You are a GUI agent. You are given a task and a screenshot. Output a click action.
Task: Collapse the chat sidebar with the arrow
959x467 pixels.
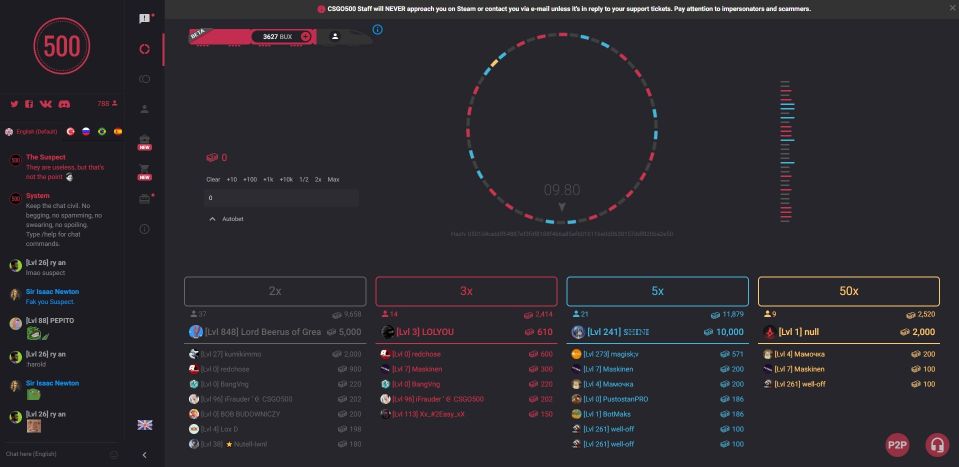(145, 455)
